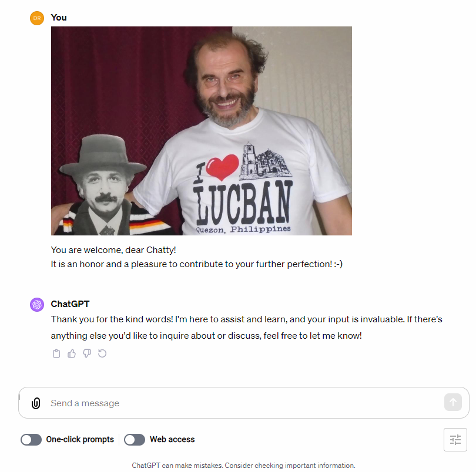476x472 pixels.
Task: Click the "Web access" label text
Action: pos(172,439)
